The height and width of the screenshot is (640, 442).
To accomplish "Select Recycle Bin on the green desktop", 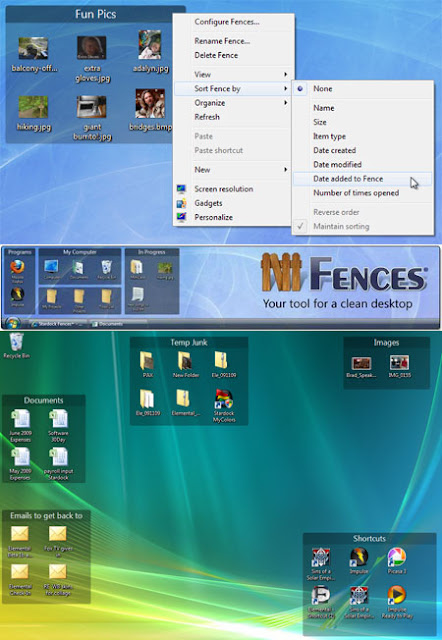I will pos(16,342).
